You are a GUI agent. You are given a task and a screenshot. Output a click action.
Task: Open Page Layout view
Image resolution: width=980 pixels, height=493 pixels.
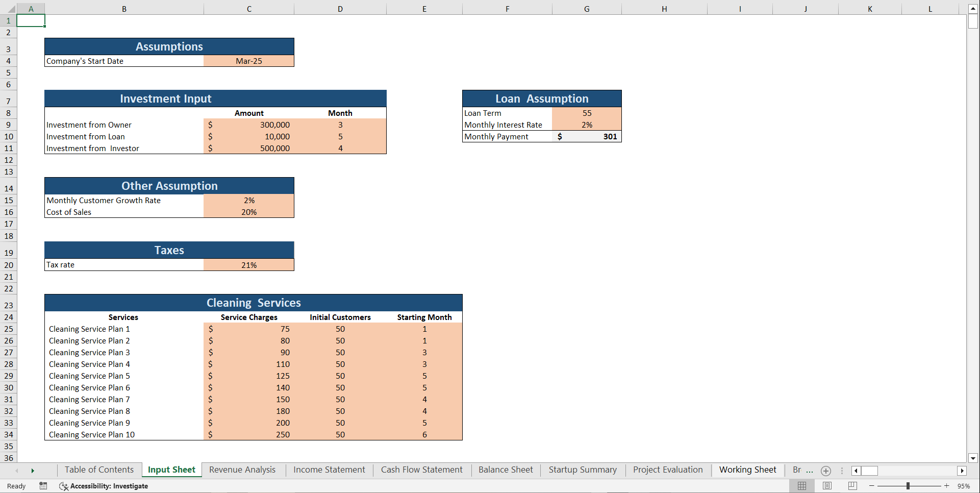point(827,486)
